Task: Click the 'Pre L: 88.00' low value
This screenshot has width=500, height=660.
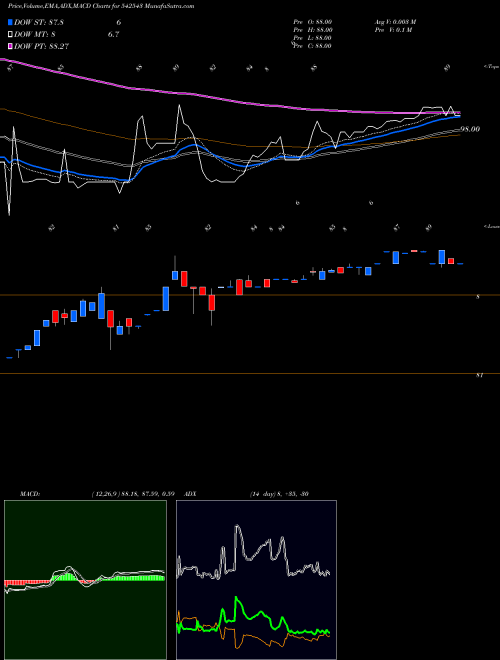Action: 313,38
